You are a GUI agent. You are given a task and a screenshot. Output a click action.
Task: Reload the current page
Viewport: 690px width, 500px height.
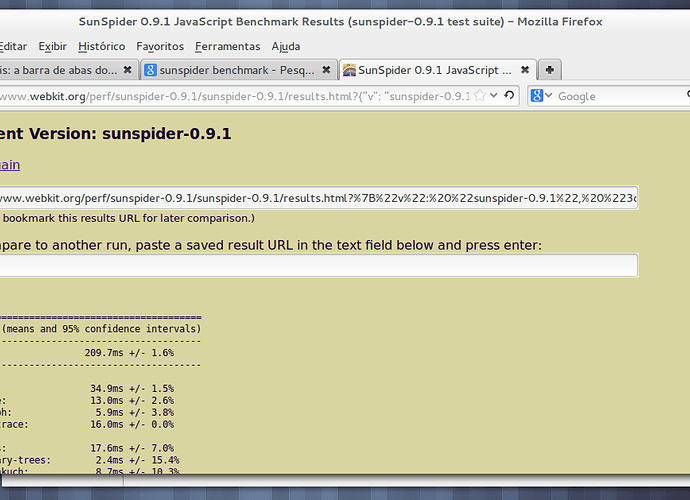tap(509, 95)
